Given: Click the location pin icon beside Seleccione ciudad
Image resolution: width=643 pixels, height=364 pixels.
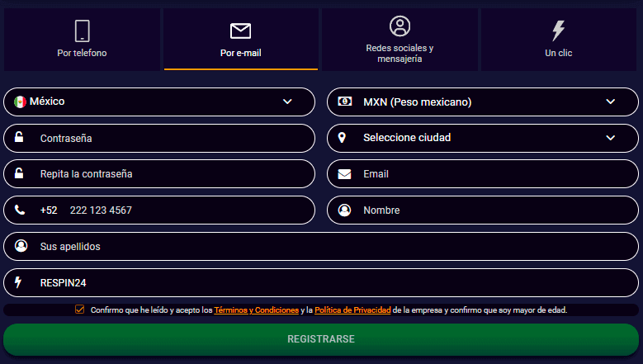Looking at the screenshot, I should (x=342, y=139).
